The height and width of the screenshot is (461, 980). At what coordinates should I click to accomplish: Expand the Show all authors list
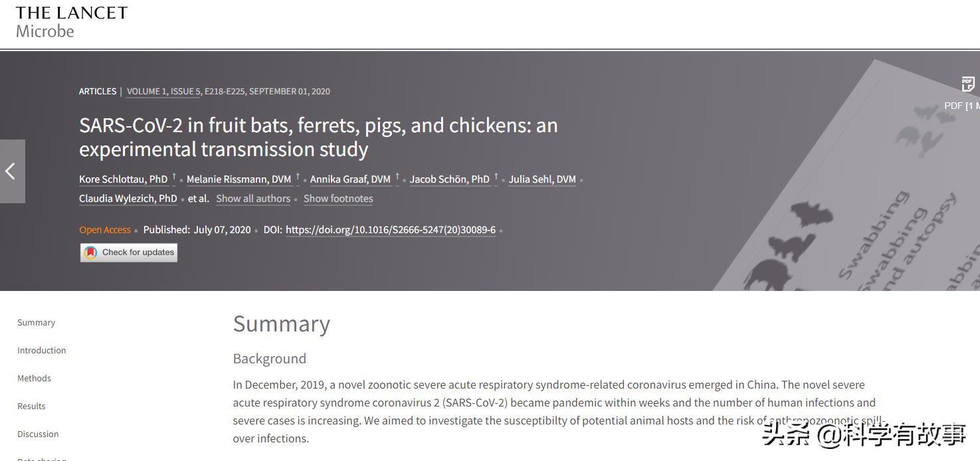tap(253, 199)
